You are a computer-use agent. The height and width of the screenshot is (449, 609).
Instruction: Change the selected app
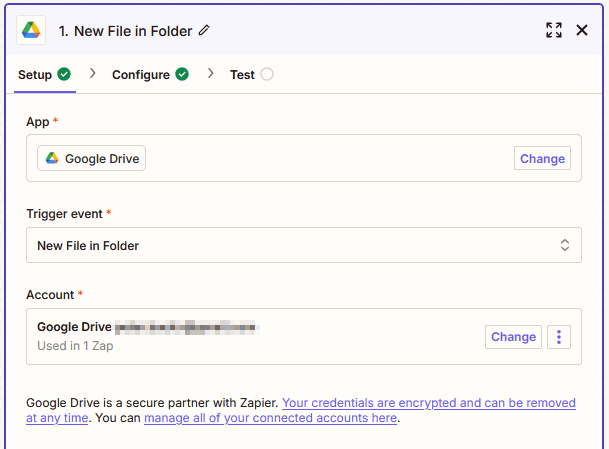542,158
